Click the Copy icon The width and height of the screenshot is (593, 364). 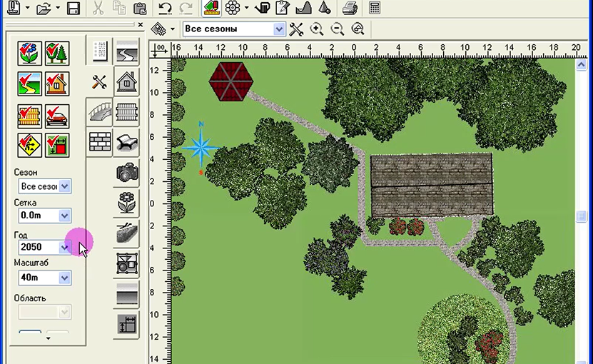point(119,8)
